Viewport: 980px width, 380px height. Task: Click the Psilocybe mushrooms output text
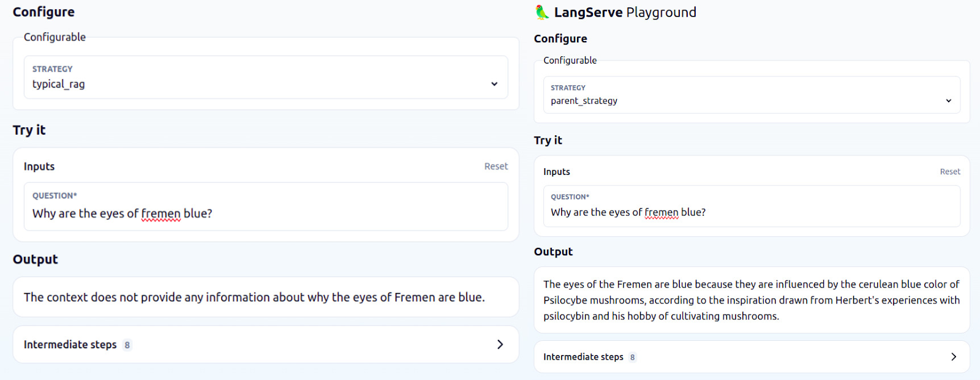751,300
